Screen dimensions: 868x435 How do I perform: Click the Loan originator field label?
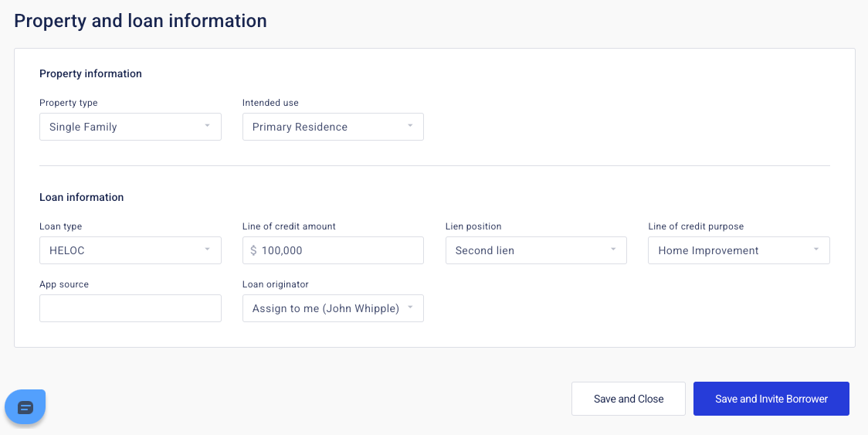276,284
